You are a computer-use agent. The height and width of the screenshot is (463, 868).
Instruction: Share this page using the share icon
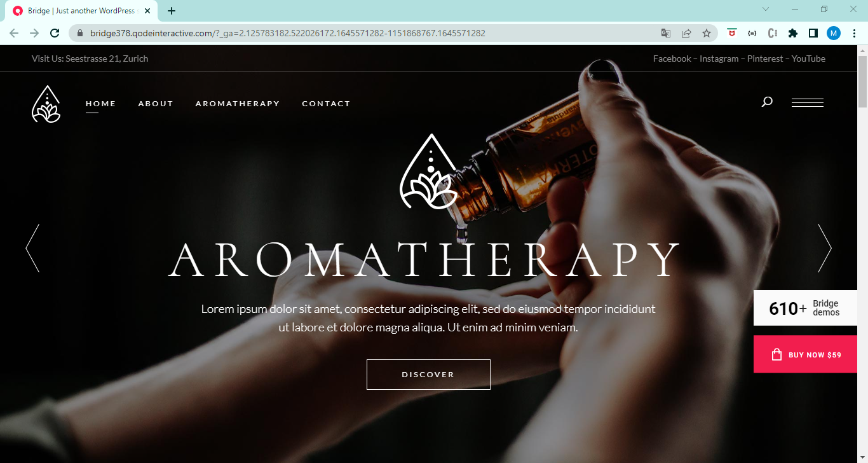686,33
